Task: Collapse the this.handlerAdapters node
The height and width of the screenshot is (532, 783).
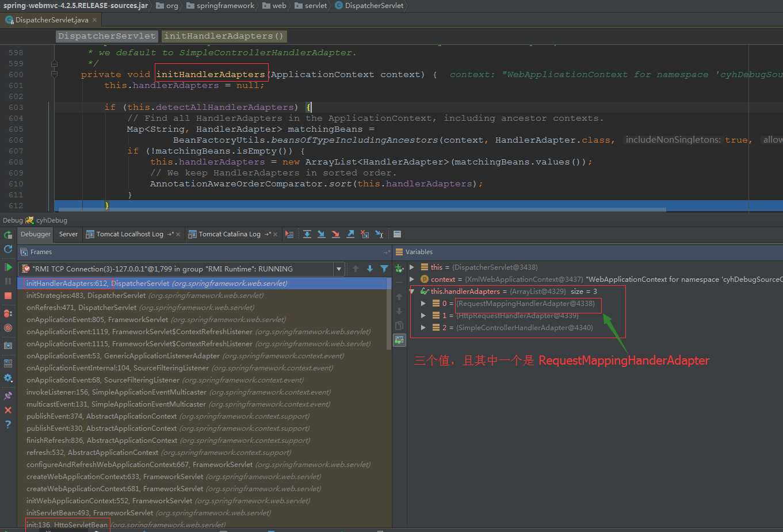Action: pos(412,291)
